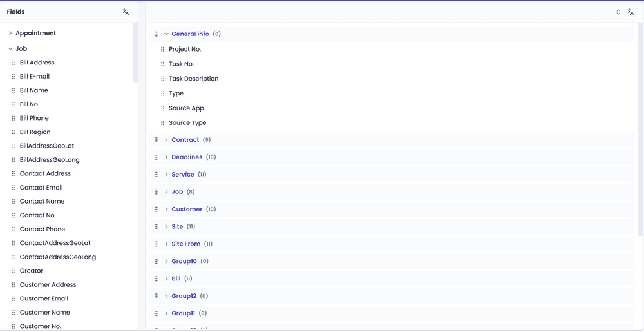Select the Customer Address field
This screenshot has width=644, height=332.
[48, 285]
